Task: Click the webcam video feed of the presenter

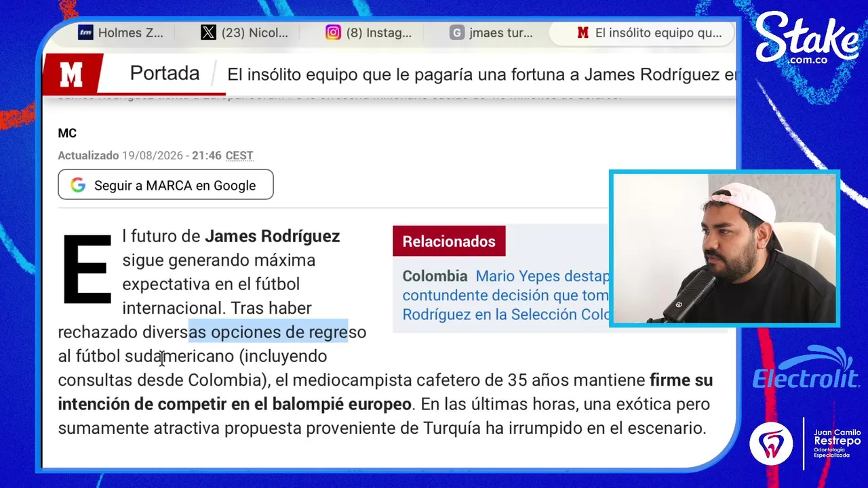Action: (x=725, y=249)
